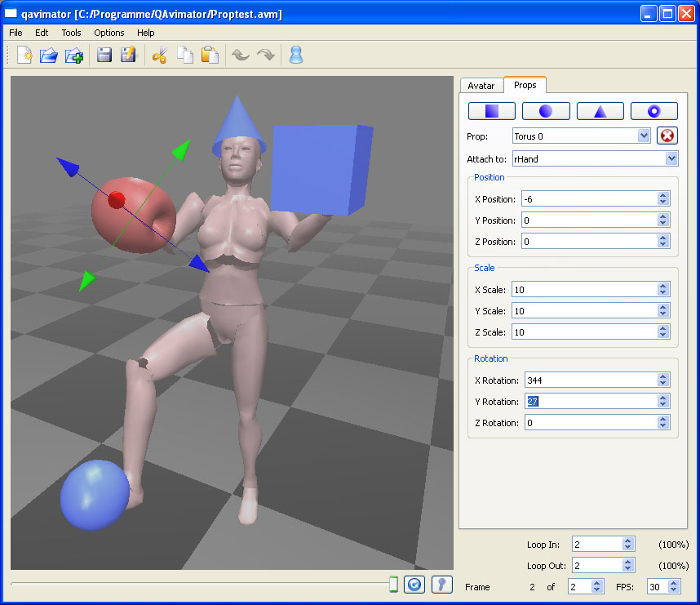Toggle the loop playback button

click(414, 585)
